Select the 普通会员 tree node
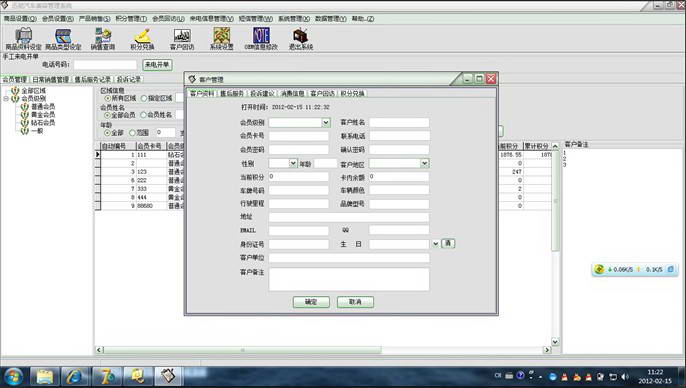This screenshot has height=388, width=686. pyautogui.click(x=43, y=106)
